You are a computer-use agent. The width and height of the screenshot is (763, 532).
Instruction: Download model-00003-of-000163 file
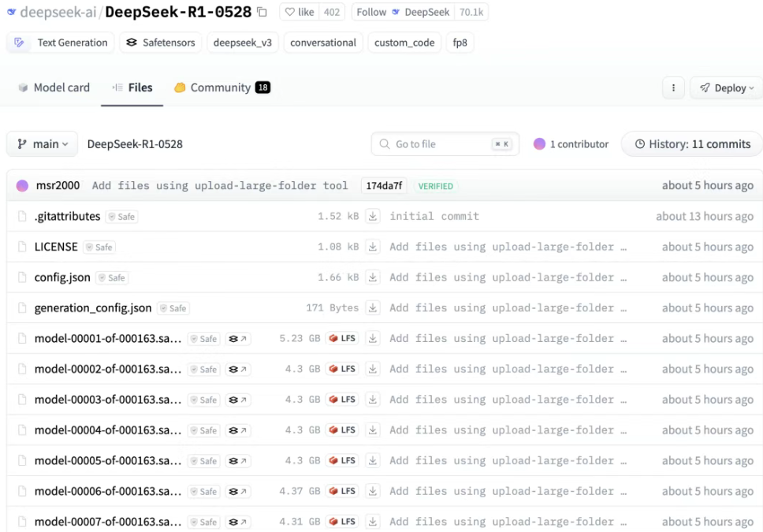pyautogui.click(x=373, y=400)
